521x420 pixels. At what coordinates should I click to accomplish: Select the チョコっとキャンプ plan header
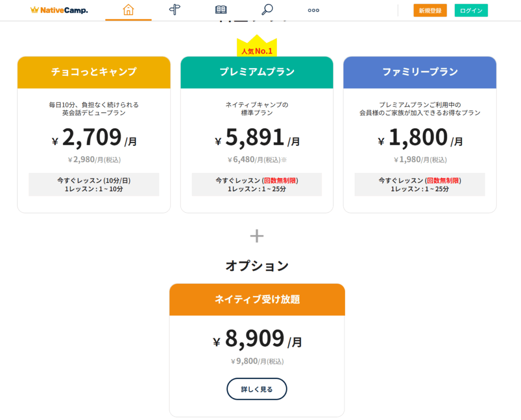click(94, 72)
